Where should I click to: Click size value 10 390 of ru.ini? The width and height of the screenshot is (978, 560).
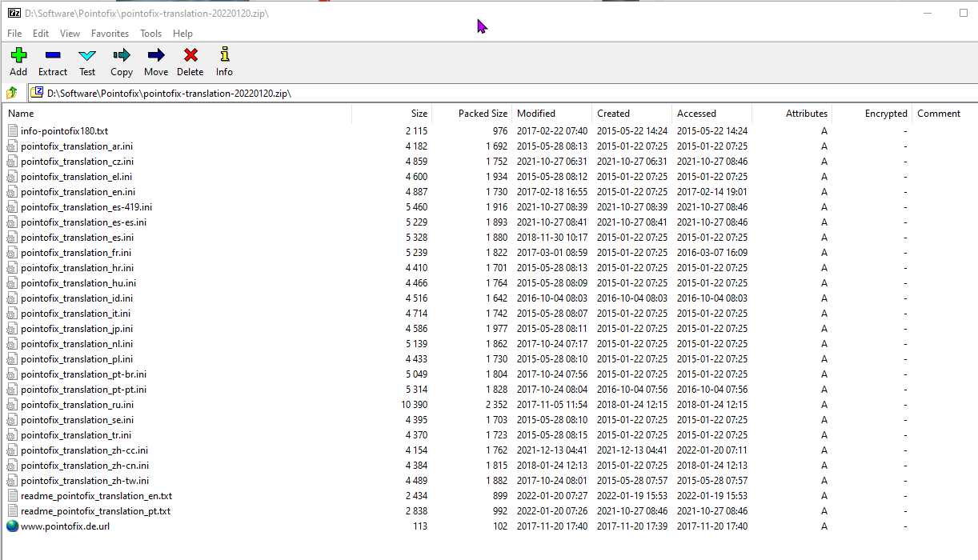click(x=414, y=404)
